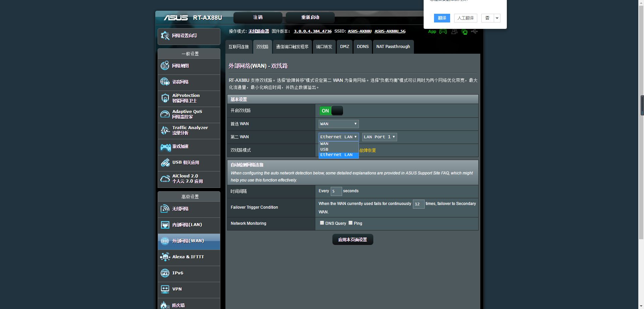Enable the DNS Query checkbox

(x=322, y=223)
